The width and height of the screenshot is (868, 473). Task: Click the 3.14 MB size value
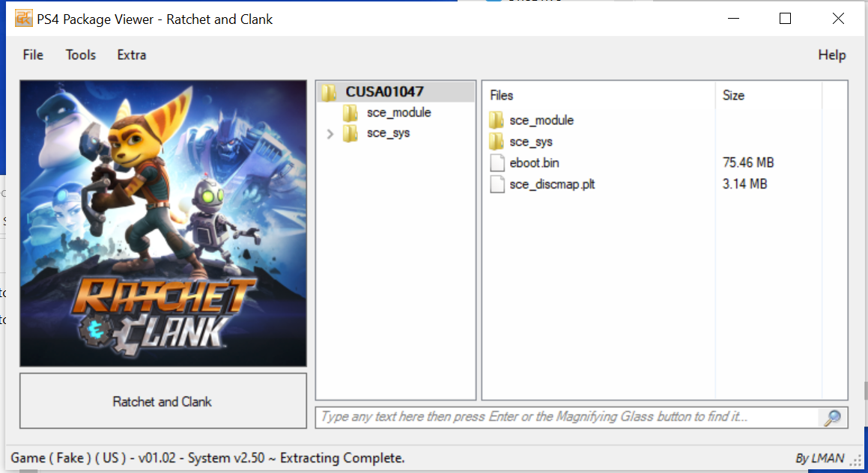(744, 184)
